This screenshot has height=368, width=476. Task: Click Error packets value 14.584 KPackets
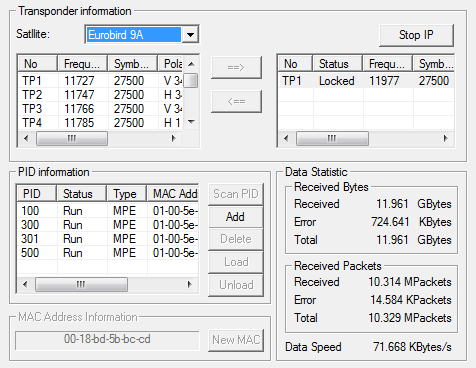(411, 300)
